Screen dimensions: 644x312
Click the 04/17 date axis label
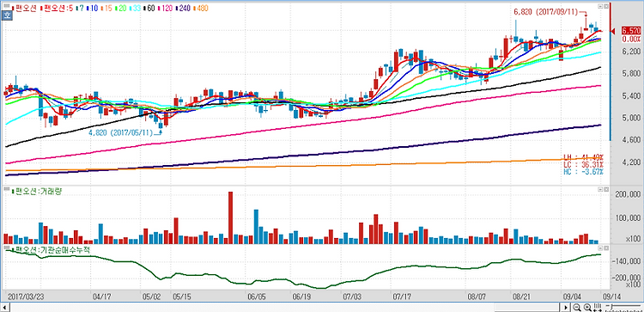tap(103, 297)
